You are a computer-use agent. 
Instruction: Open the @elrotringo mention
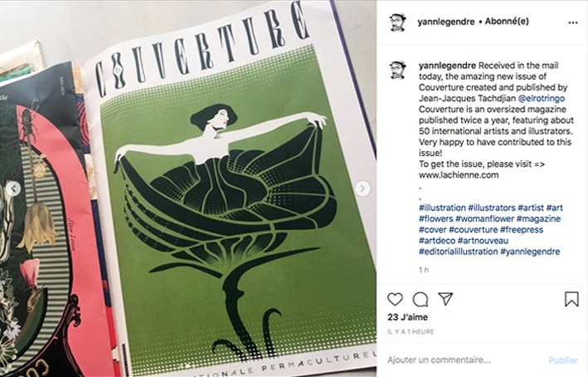coord(541,98)
